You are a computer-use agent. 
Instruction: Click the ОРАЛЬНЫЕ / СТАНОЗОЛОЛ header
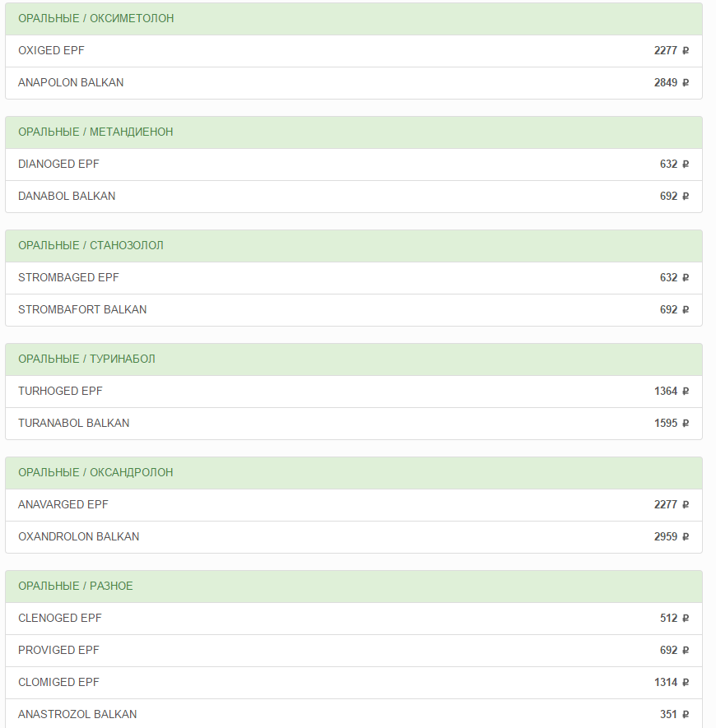pyautogui.click(x=91, y=245)
